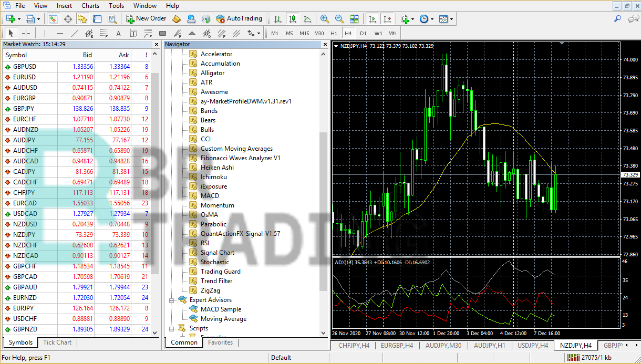
Task: Click the Navigator panel vertical scrollbar
Action: click(324, 210)
